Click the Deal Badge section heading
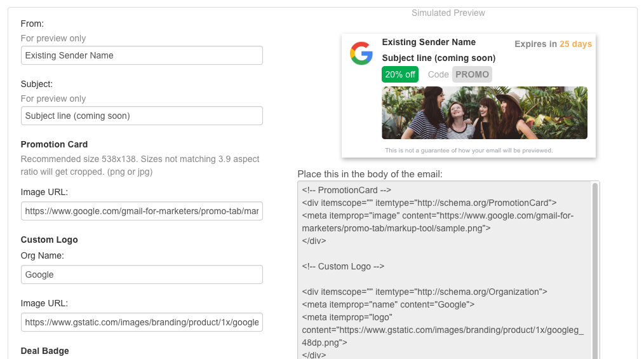 44,351
